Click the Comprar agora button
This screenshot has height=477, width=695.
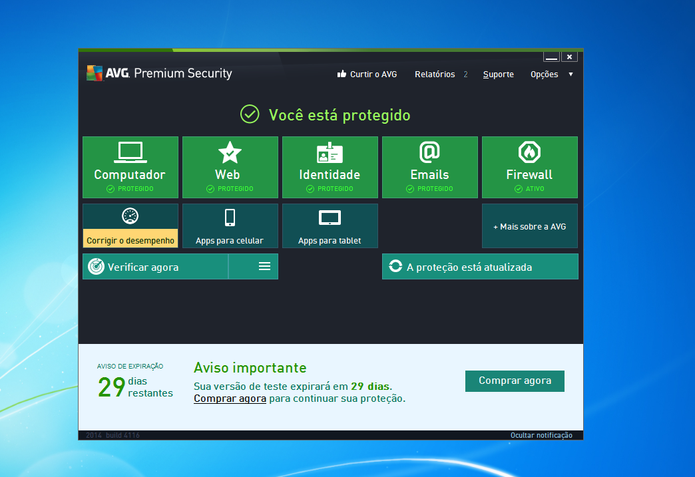515,381
